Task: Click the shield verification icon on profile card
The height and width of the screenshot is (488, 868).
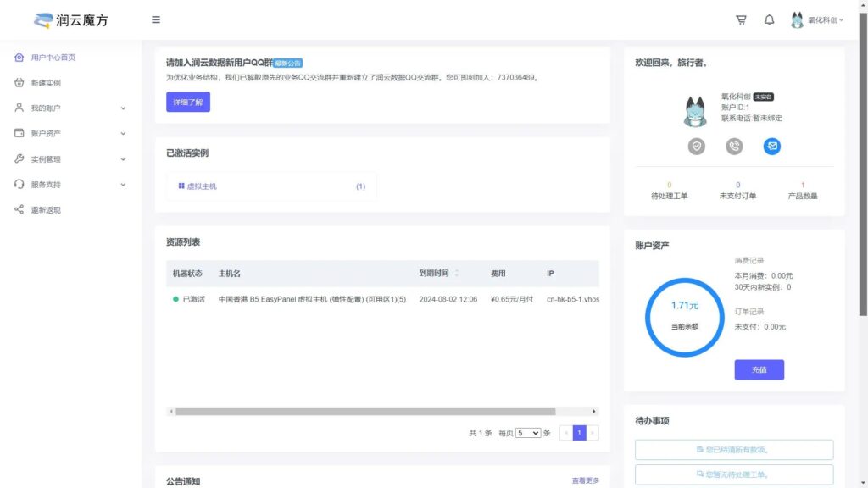Action: pyautogui.click(x=697, y=147)
